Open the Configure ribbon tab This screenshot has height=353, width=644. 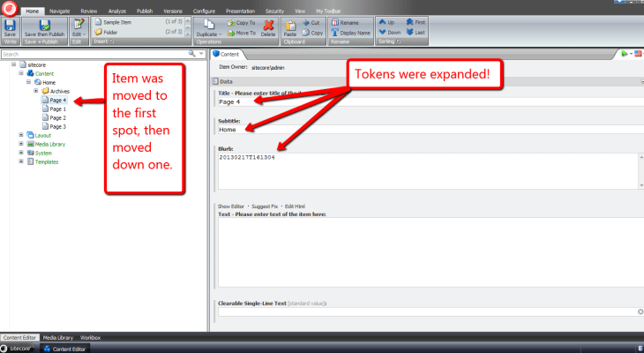coord(204,11)
